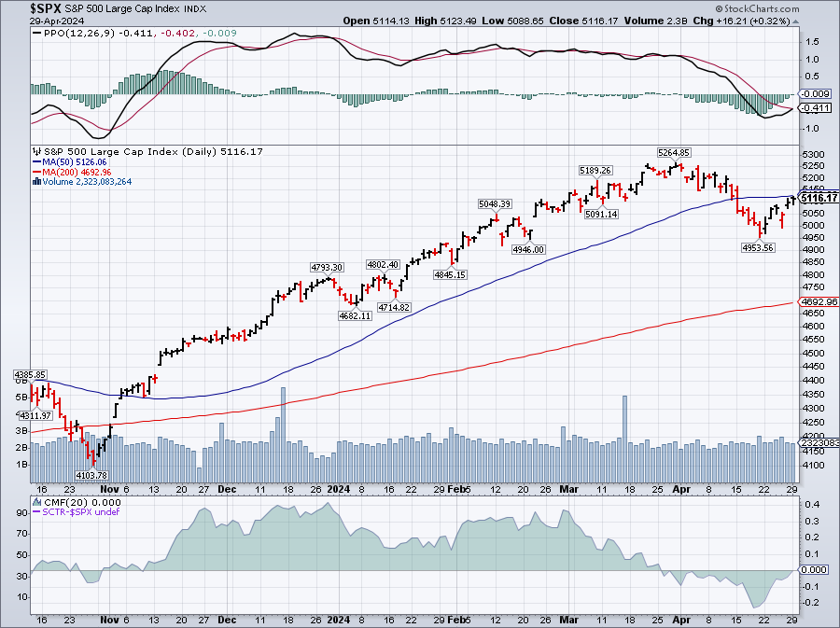Click the OHLC bar icon in price legend
Image resolution: width=840 pixels, height=628 pixels.
pyautogui.click(x=35, y=152)
